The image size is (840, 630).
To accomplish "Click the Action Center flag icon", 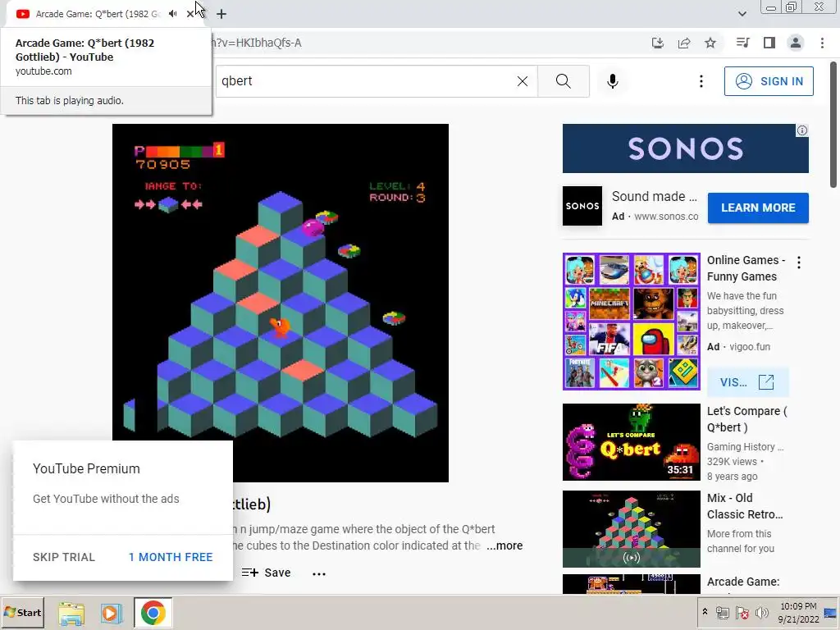I will click(x=742, y=613).
